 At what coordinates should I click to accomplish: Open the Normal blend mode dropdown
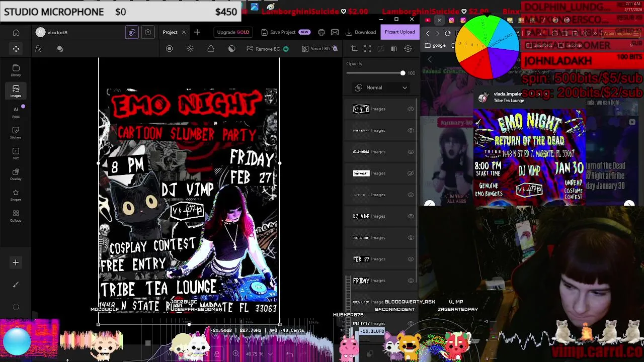(381, 87)
